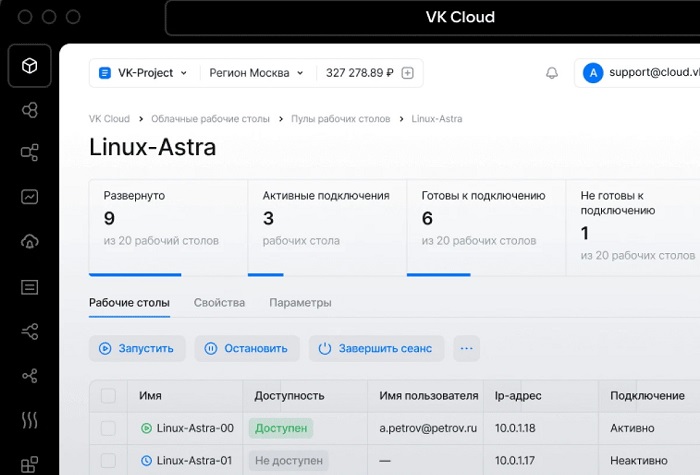The image size is (700, 475).
Task: Click the notifications bell icon
Action: point(552,73)
